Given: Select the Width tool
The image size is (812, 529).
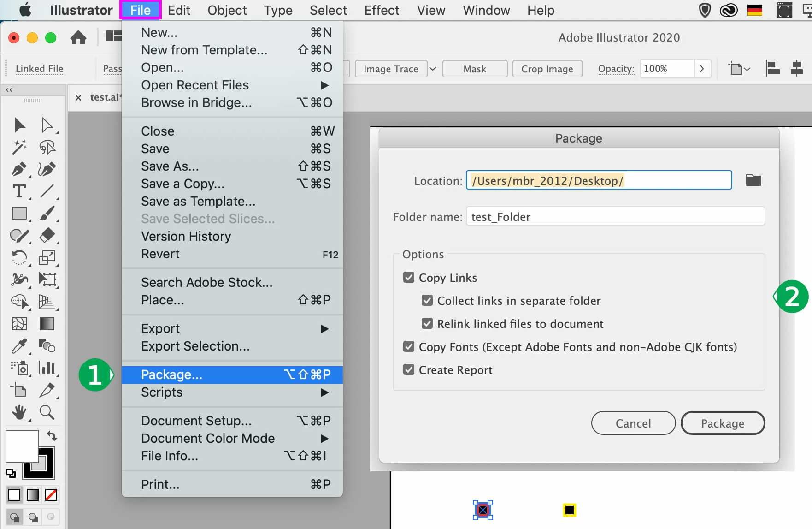Looking at the screenshot, I should click(19, 279).
